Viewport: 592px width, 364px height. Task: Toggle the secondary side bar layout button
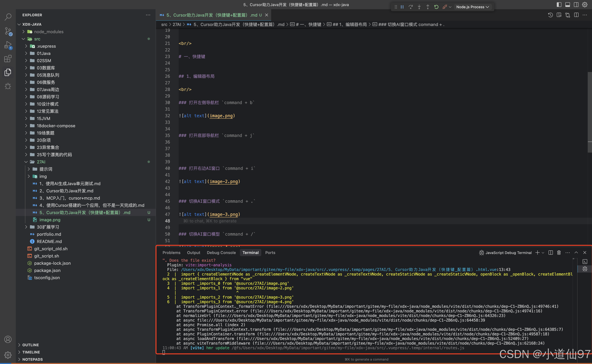tap(576, 5)
